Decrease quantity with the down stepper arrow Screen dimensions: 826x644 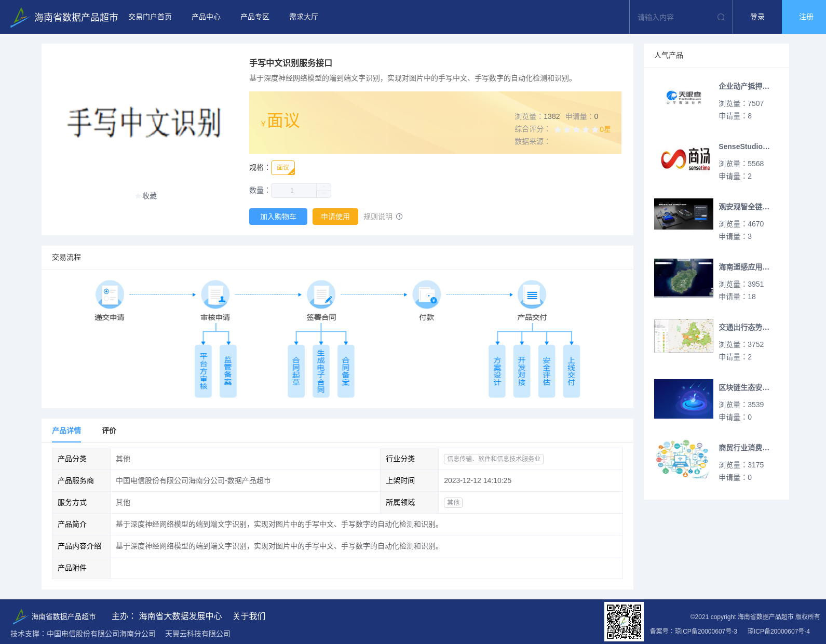tap(324, 194)
